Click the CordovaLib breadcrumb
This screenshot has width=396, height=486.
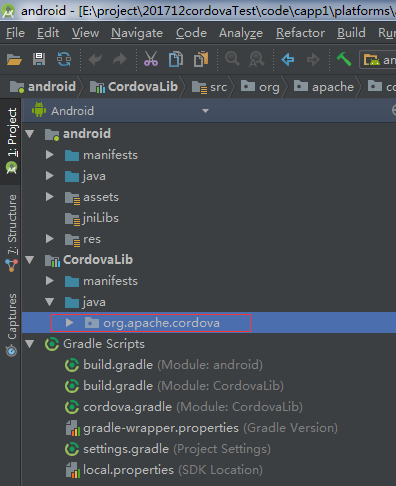coord(134,87)
